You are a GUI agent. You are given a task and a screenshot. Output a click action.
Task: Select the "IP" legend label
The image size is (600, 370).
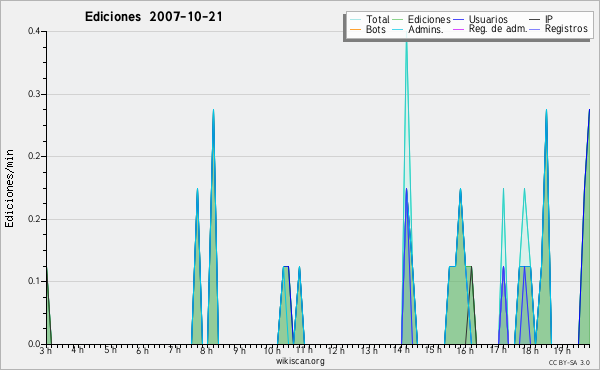click(x=549, y=19)
